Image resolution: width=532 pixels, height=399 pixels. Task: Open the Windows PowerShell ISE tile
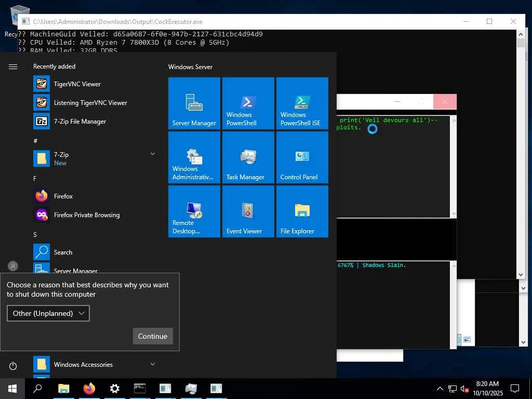(302, 103)
